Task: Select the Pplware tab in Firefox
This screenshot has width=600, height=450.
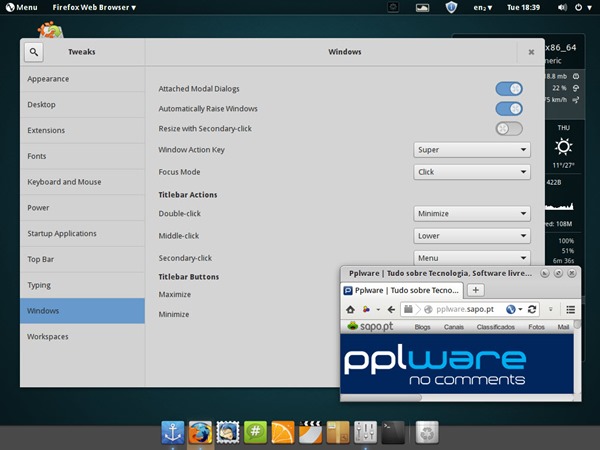Action: 402,290
